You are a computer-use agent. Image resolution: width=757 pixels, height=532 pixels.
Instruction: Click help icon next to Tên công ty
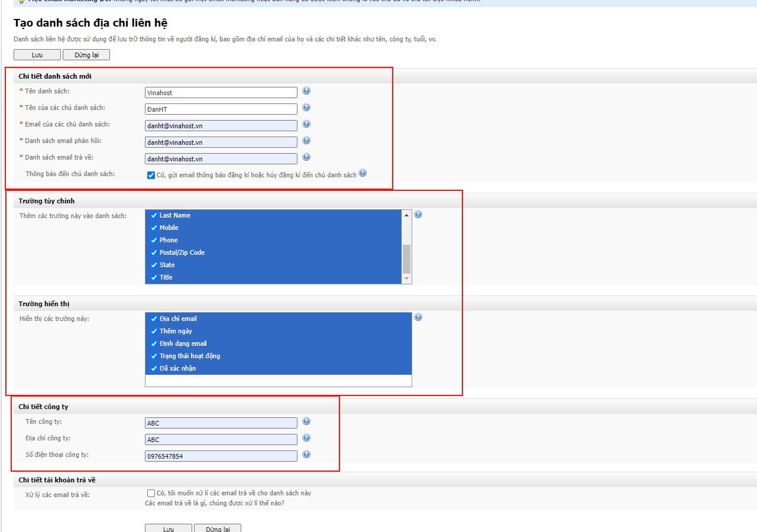[x=306, y=421]
